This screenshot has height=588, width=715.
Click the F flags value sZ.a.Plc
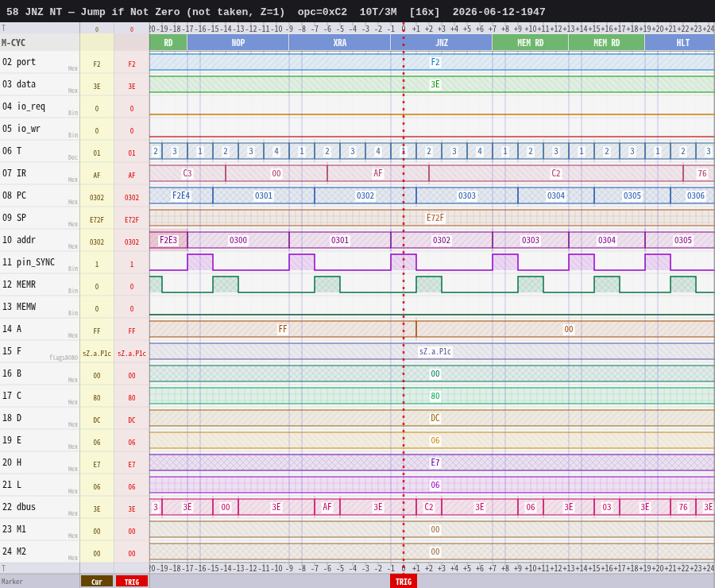(435, 352)
